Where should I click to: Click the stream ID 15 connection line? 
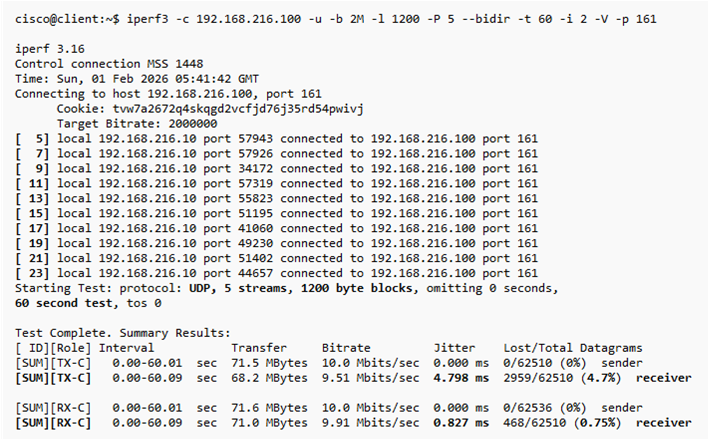pyautogui.click(x=276, y=212)
